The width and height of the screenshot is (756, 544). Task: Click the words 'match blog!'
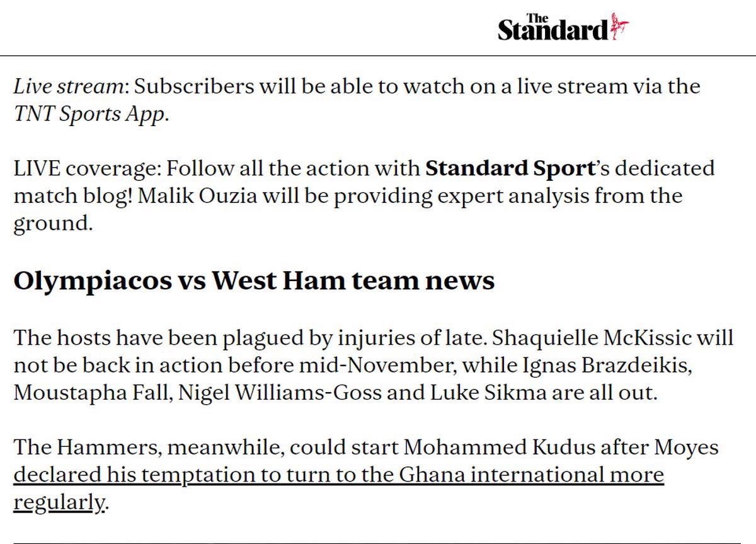72,196
